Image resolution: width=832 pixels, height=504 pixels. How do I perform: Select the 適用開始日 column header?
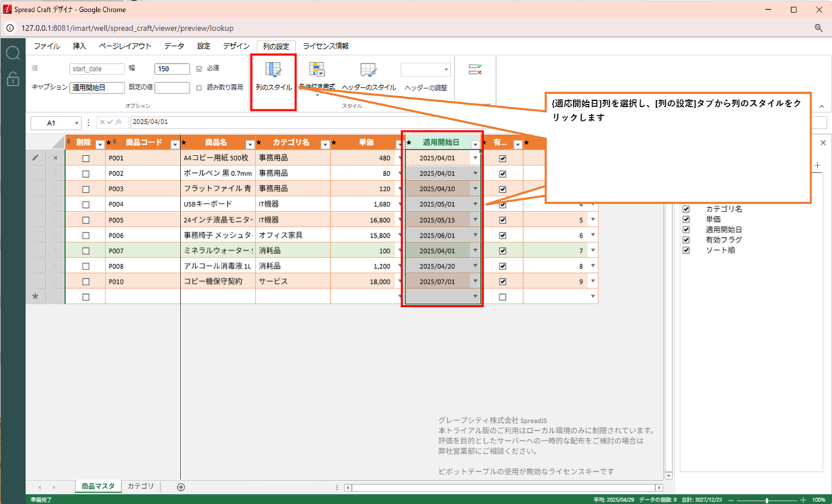pos(439,143)
